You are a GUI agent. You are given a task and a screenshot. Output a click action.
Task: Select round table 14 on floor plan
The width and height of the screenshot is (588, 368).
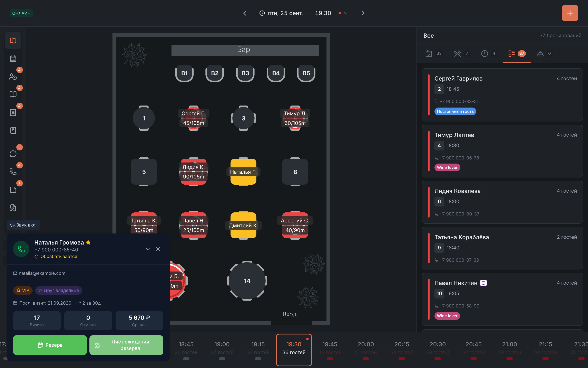[x=247, y=281]
